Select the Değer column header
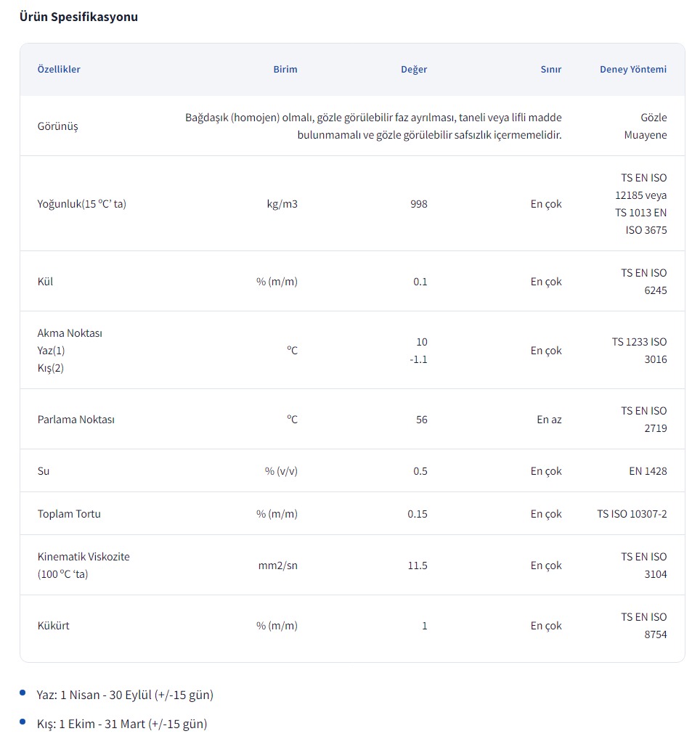The image size is (700, 747). (414, 70)
